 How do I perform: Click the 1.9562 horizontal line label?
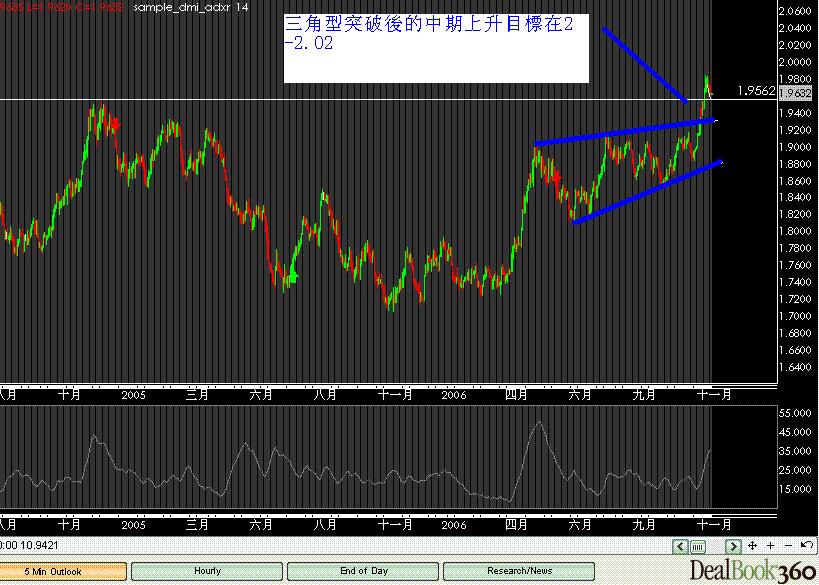click(756, 91)
